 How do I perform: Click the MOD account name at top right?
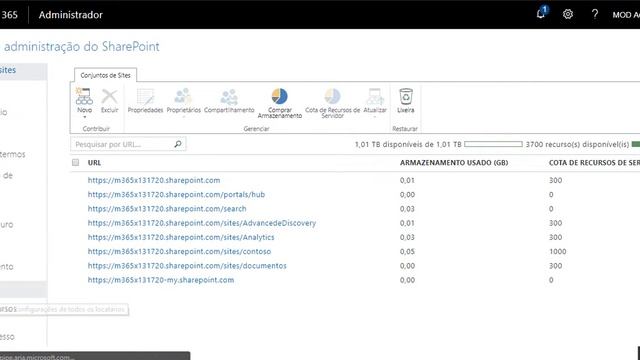click(x=626, y=15)
